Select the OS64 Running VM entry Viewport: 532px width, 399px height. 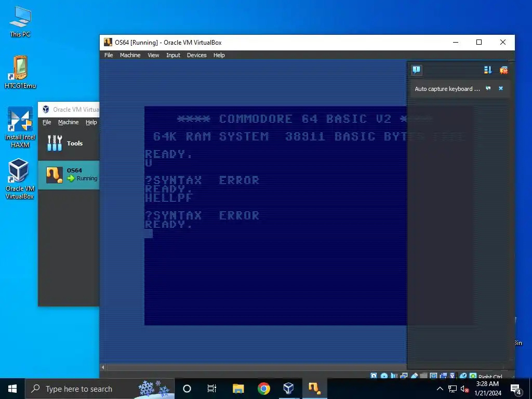tap(69, 175)
